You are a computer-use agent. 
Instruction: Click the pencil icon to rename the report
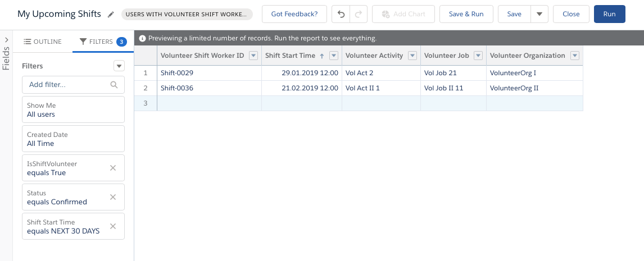coord(111,14)
